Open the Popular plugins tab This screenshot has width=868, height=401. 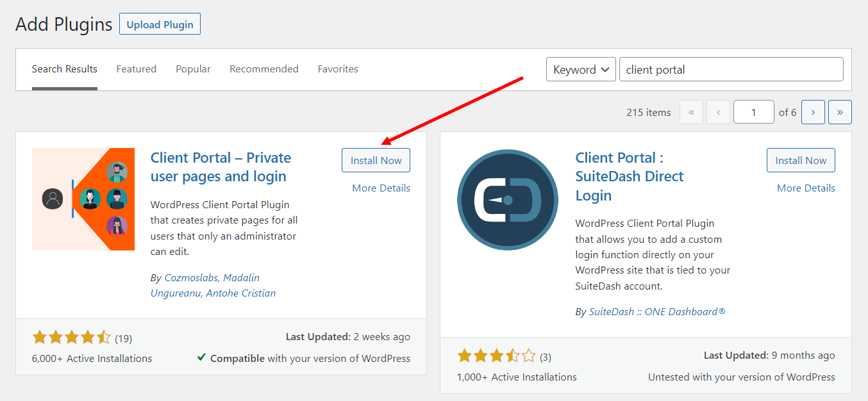[x=193, y=69]
